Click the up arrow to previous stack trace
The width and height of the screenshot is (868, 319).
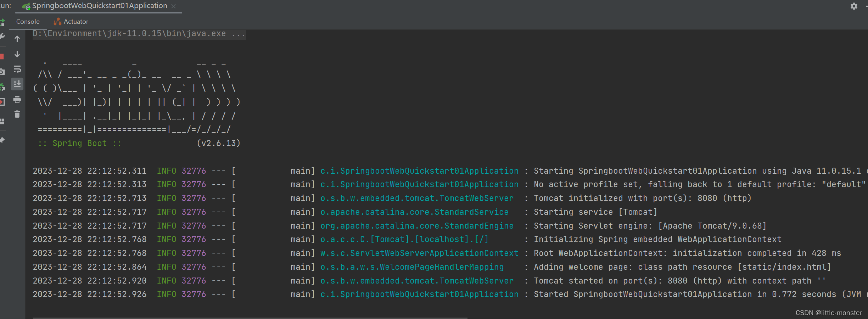(x=17, y=39)
